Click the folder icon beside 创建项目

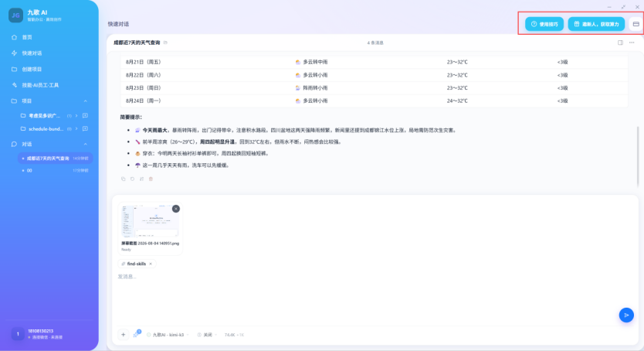point(15,69)
